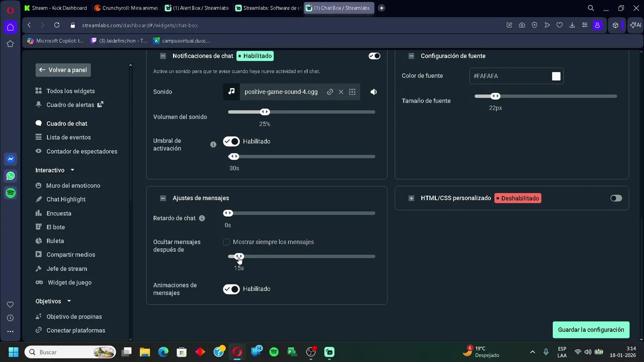Viewport: 644px width, 362px height.
Task: Toggle Animaciones de mensajes switch
Action: [231, 289]
